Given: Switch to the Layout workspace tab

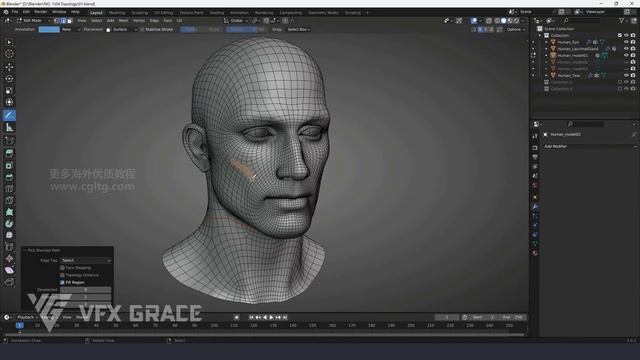Looking at the screenshot, I should (96, 13).
